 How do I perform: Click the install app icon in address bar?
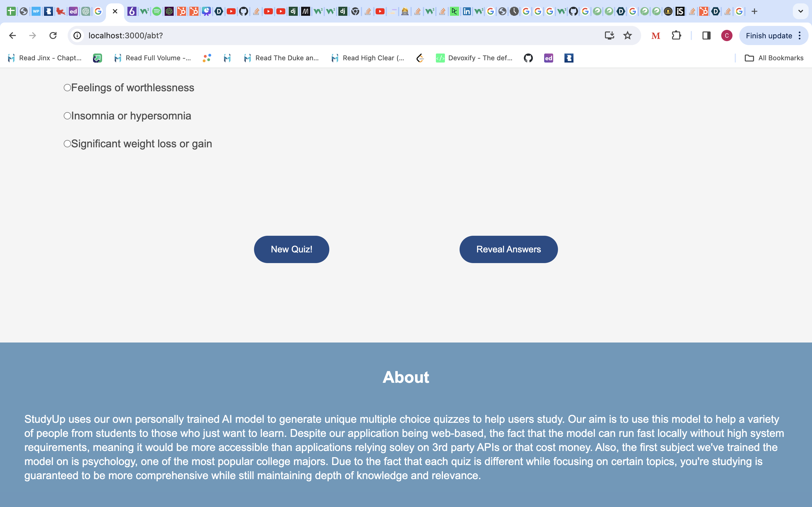(x=609, y=35)
